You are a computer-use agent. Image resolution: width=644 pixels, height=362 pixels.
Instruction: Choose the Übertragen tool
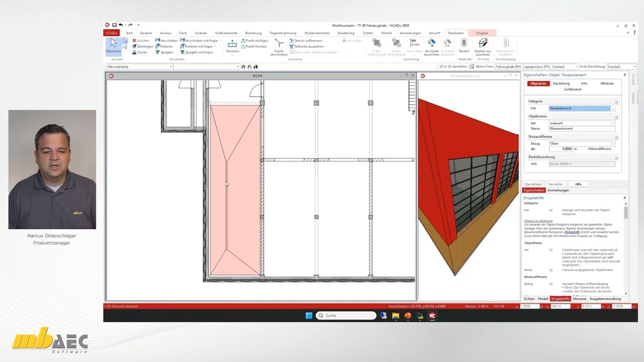(x=143, y=46)
